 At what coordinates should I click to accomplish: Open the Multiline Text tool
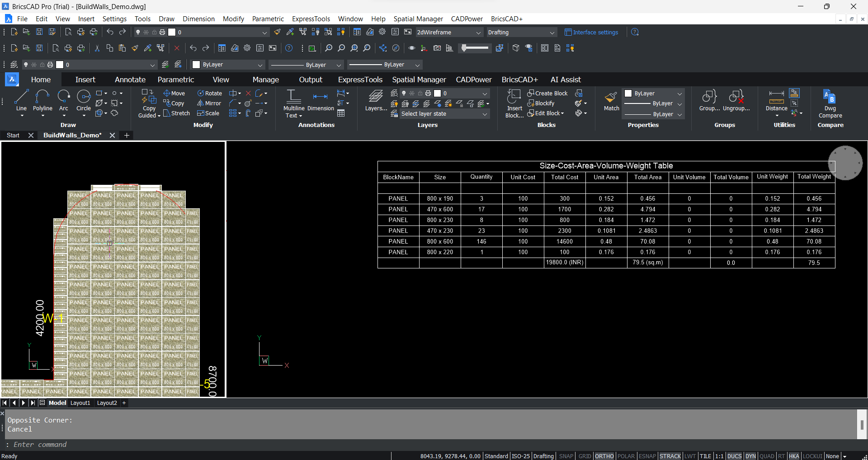point(293,102)
